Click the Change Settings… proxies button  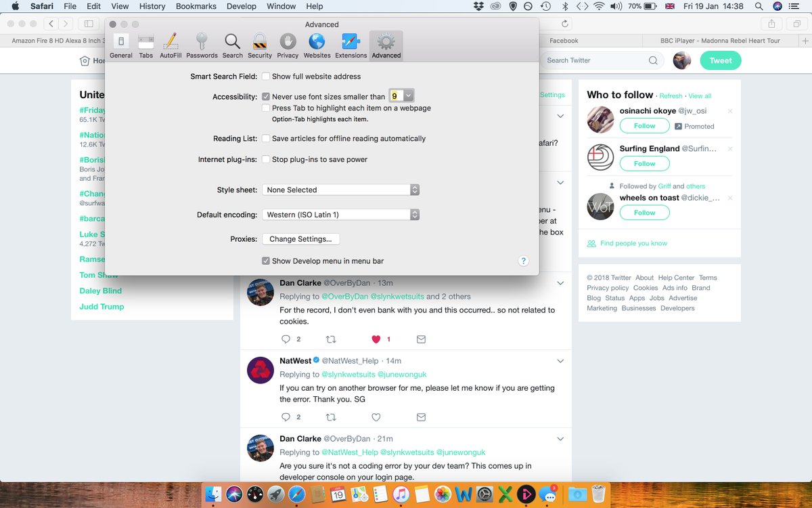coord(300,239)
